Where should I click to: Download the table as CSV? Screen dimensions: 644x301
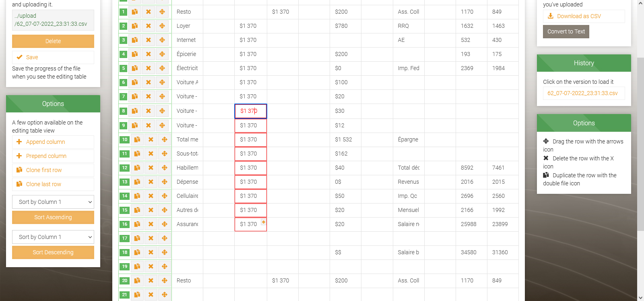pos(579,16)
